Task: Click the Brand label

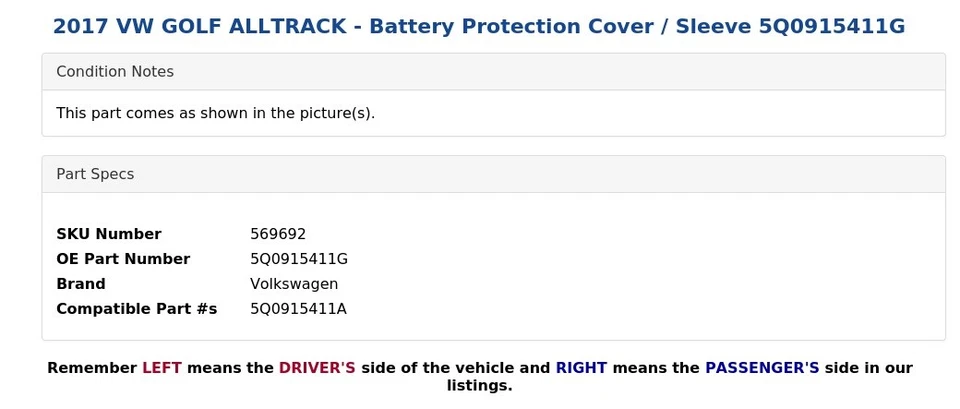Action: click(x=81, y=284)
